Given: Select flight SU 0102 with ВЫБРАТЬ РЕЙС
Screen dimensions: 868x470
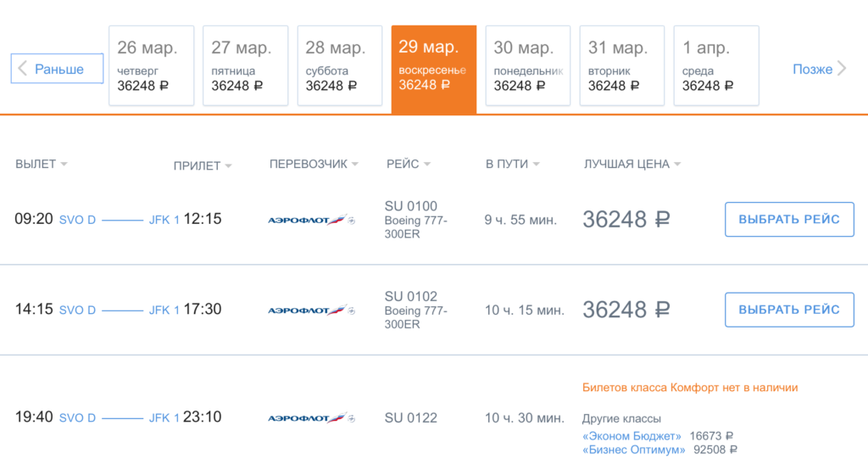Looking at the screenshot, I should coord(789,310).
